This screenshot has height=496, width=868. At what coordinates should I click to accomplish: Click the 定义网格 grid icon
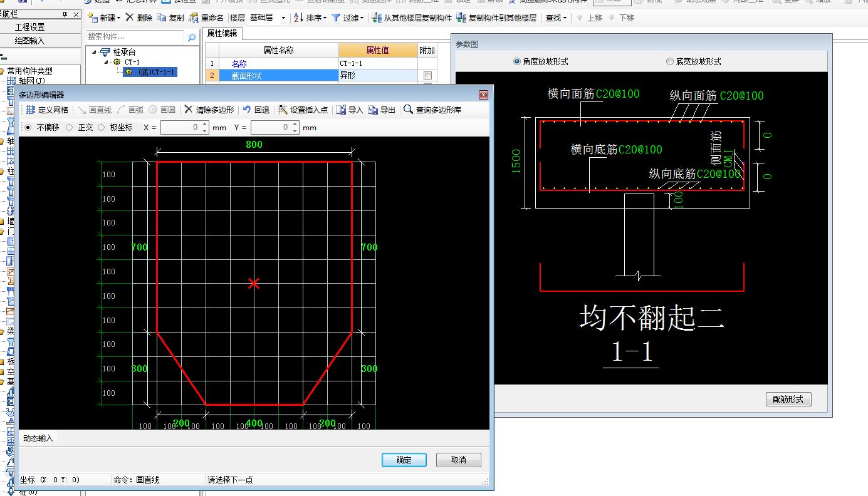pyautogui.click(x=30, y=110)
